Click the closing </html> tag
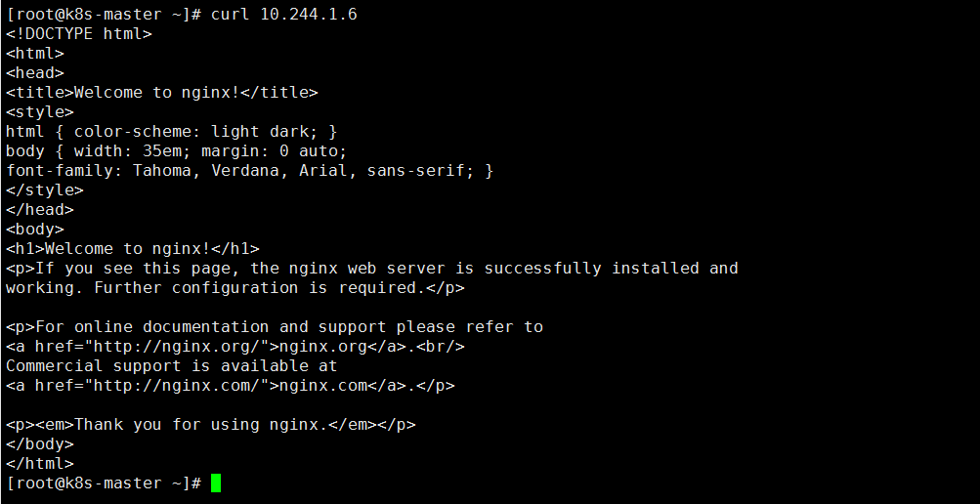Screen dimensions: 980x504 point(39,463)
